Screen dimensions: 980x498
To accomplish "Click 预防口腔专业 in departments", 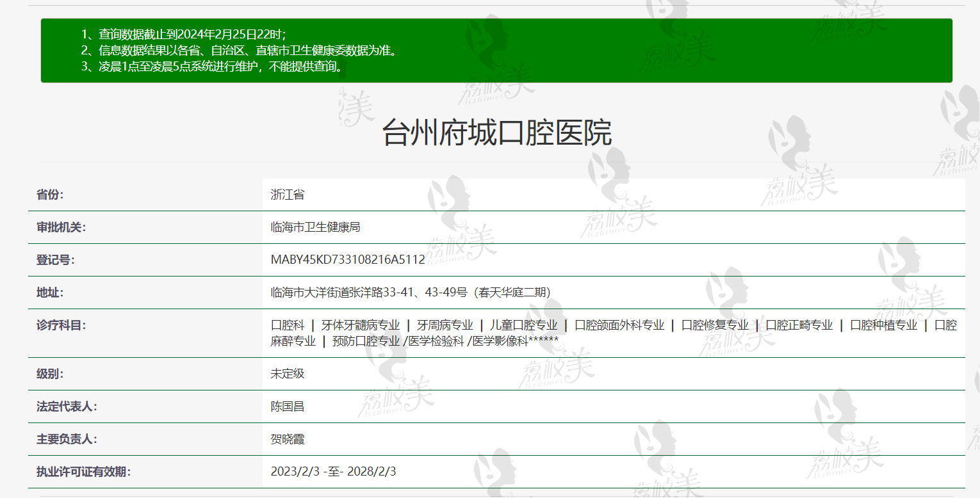I will (366, 341).
